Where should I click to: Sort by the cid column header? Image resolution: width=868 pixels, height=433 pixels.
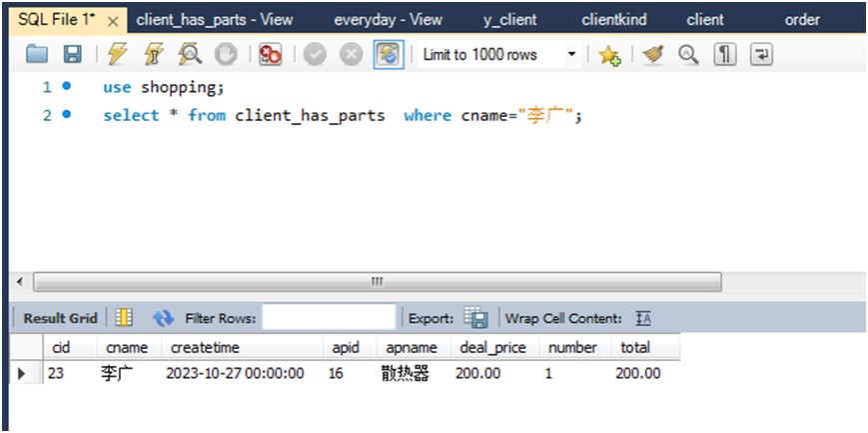pos(70,348)
